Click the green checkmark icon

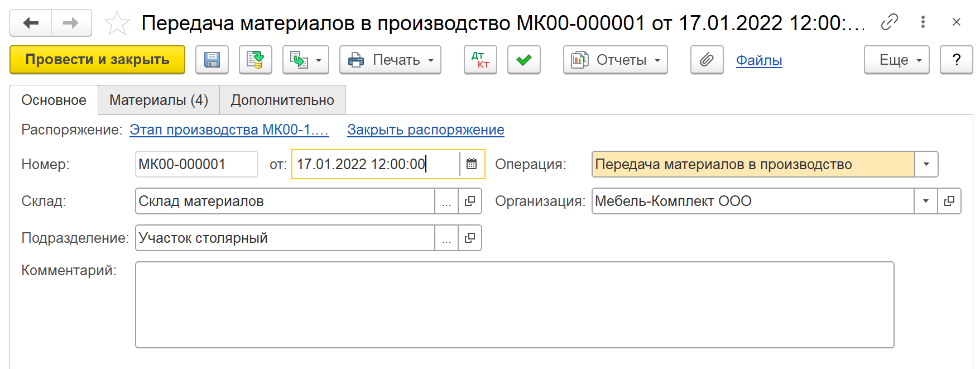pyautogui.click(x=523, y=60)
